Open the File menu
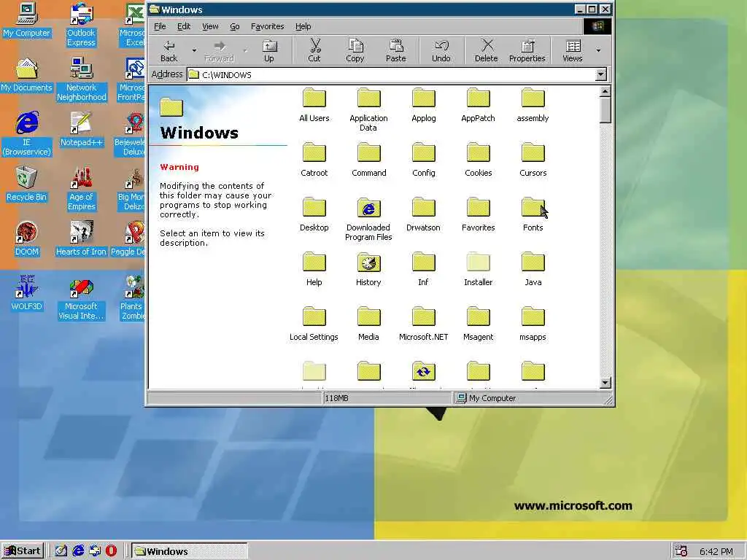Viewport: 747px width, 560px height. tap(160, 27)
